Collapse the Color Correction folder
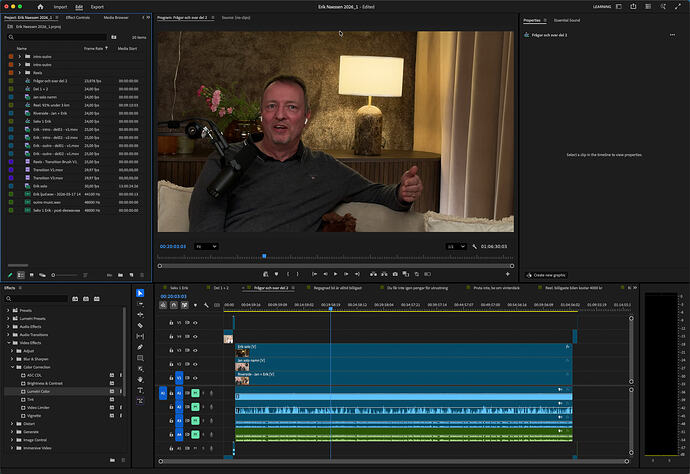690x474 pixels. click(12, 367)
